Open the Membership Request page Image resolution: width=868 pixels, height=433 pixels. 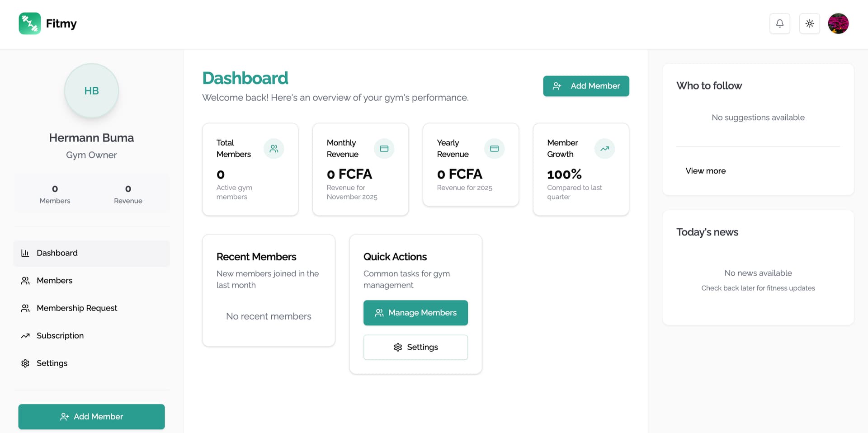click(77, 308)
